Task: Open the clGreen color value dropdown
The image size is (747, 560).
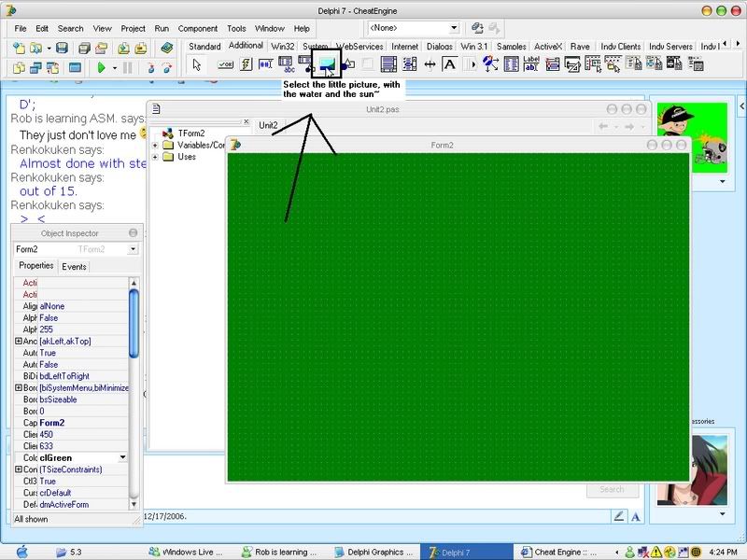Action: coord(121,458)
